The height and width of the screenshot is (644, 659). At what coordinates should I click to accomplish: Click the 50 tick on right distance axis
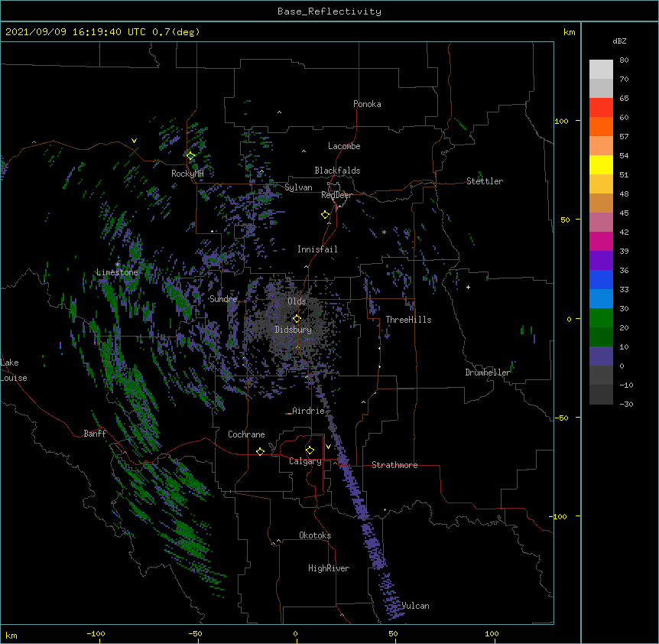(565, 220)
